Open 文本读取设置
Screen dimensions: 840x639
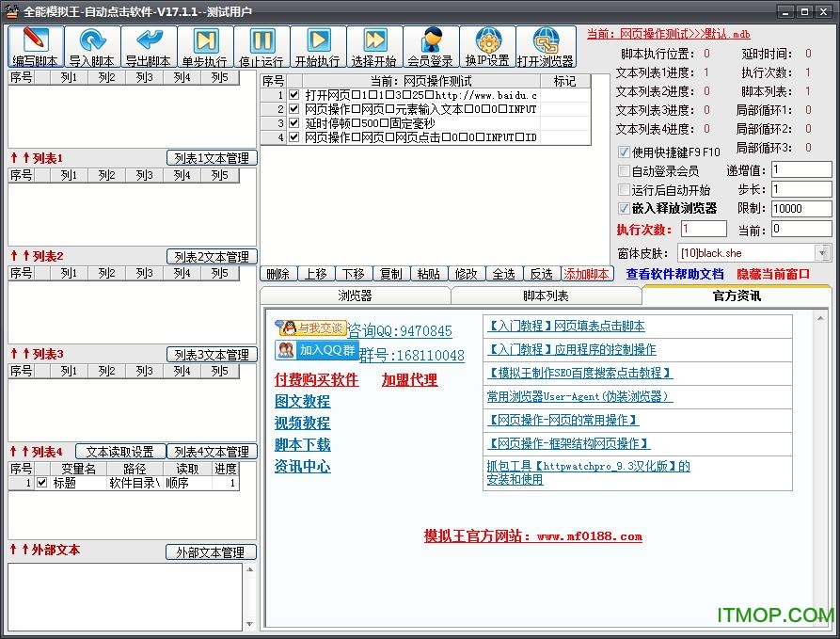coord(120,452)
